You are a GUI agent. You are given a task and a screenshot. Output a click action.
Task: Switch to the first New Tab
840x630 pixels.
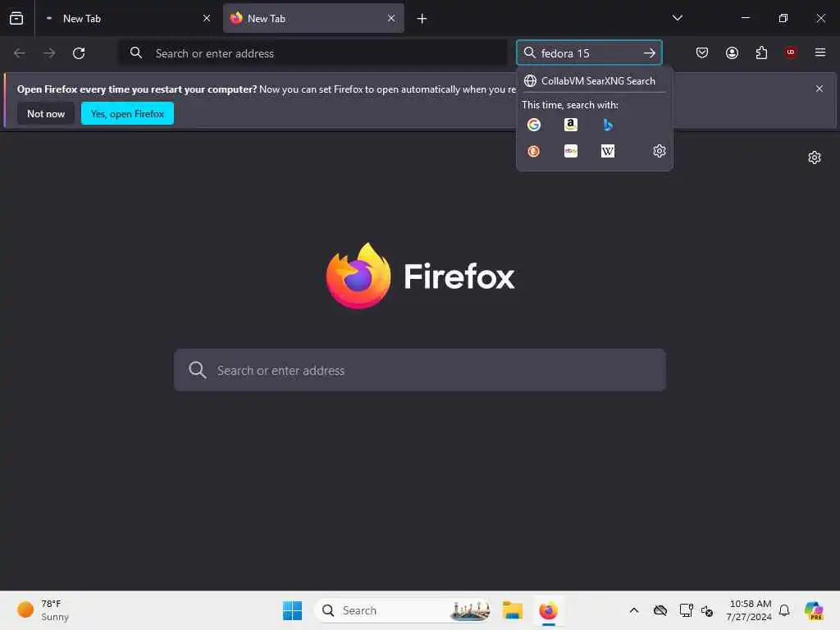tap(127, 18)
